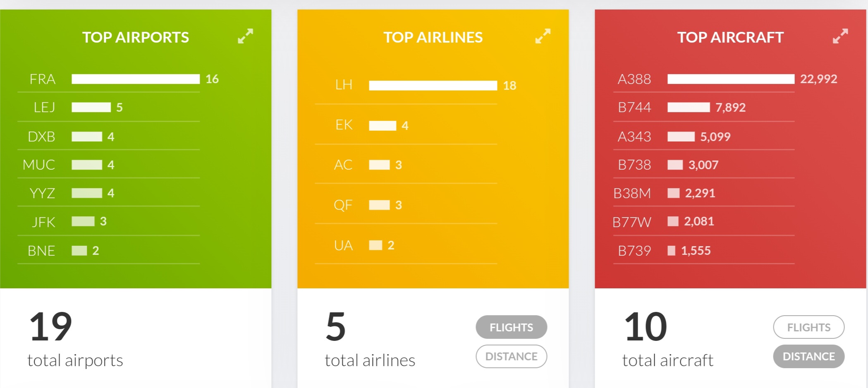Image resolution: width=868 pixels, height=388 pixels.
Task: Expand the Top Airports card
Action: pos(245,36)
